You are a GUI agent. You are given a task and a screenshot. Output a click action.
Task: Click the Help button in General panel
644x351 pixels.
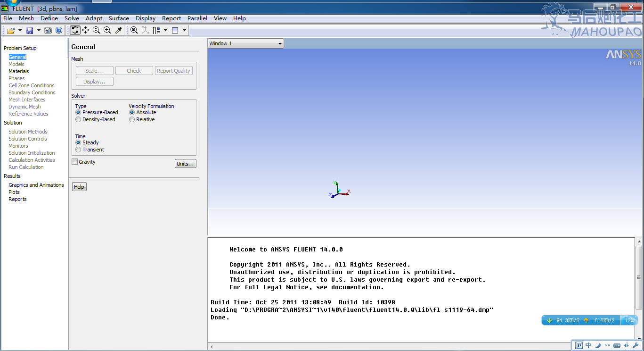79,187
